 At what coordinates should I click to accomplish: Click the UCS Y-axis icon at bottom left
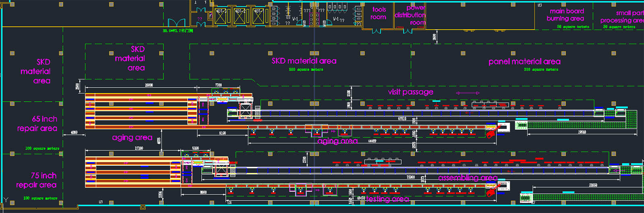click(x=6, y=200)
